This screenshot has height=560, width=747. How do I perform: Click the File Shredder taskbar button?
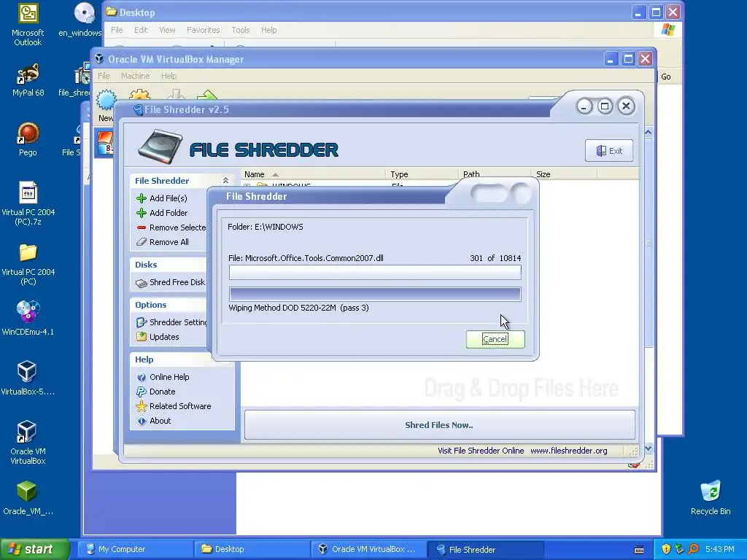click(x=485, y=549)
